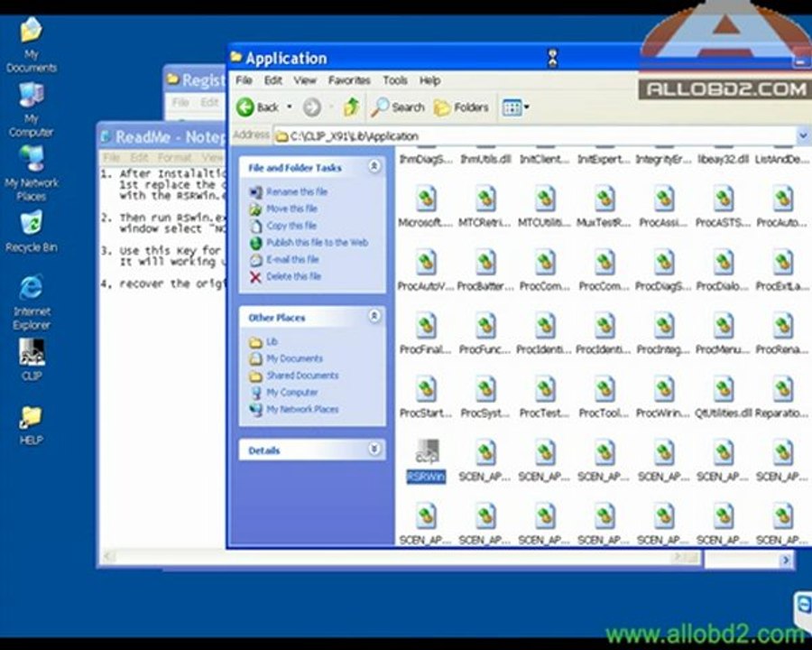Toggle the Folders pane button
Viewport: 812px width, 650px height.
(461, 107)
